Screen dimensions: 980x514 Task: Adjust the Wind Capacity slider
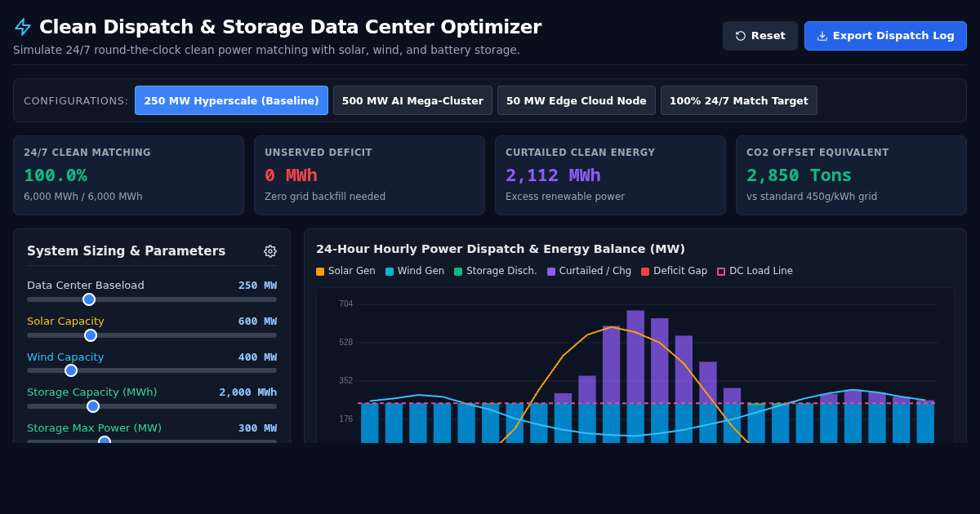152,370
